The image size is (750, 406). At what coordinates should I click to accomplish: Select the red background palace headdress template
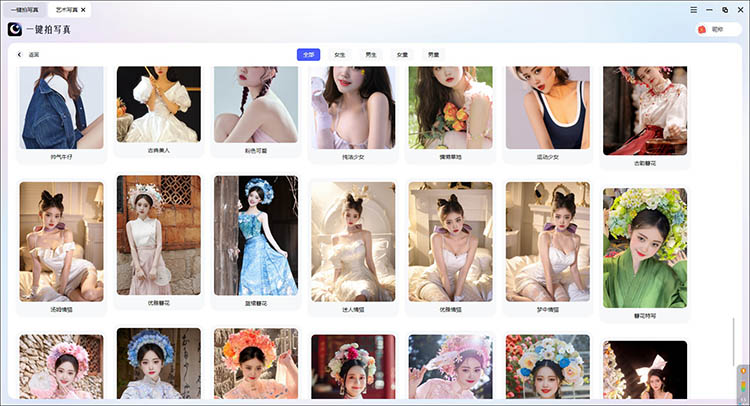tap(353, 367)
